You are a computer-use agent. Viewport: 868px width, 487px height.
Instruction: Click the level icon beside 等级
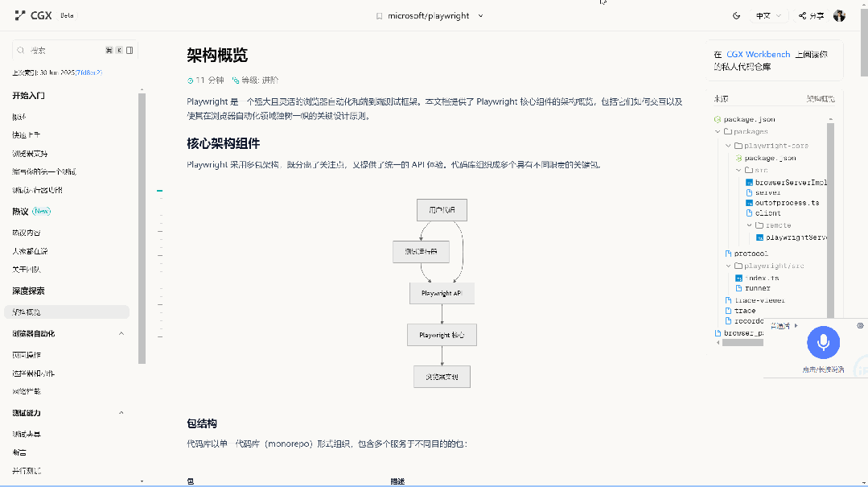point(235,80)
